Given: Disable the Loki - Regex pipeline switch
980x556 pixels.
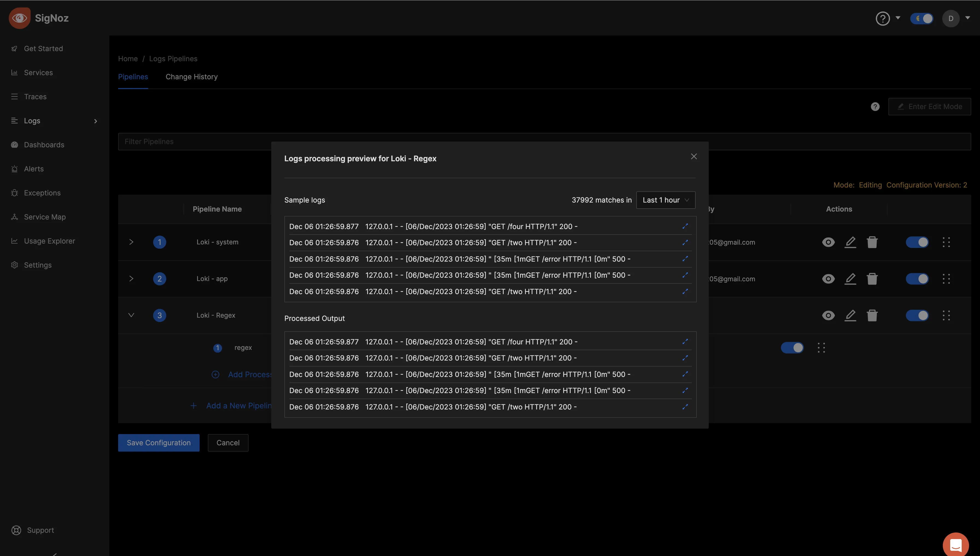Looking at the screenshot, I should (917, 315).
